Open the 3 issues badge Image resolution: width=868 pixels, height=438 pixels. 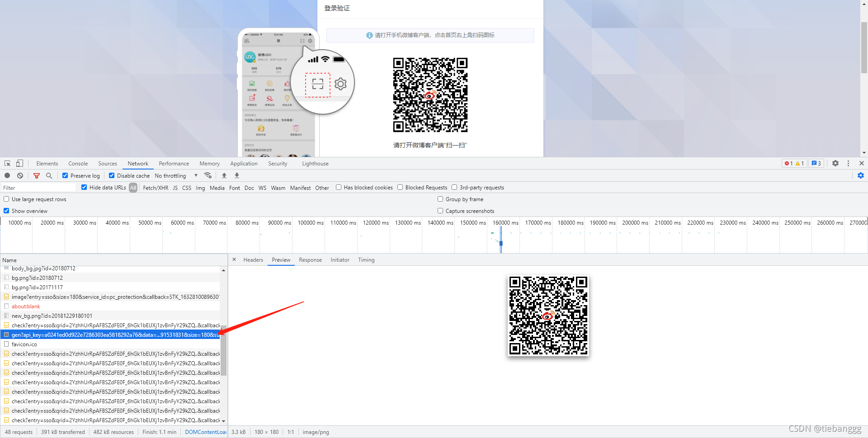[816, 163]
